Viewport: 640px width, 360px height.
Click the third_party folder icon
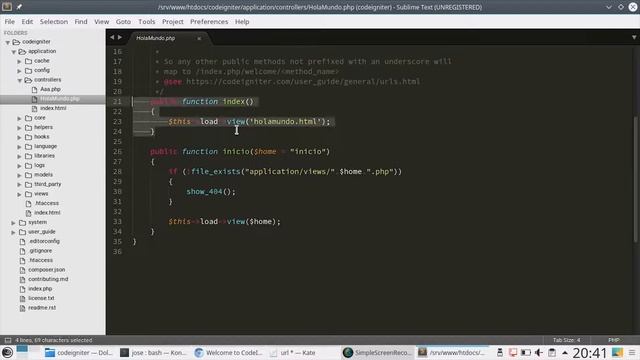[29, 184]
